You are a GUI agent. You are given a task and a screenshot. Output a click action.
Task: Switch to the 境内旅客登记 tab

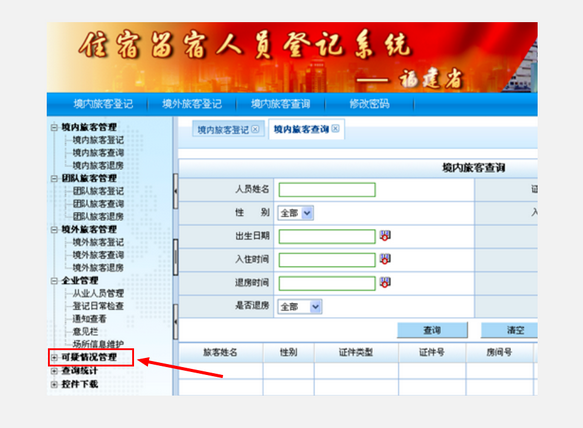(223, 129)
